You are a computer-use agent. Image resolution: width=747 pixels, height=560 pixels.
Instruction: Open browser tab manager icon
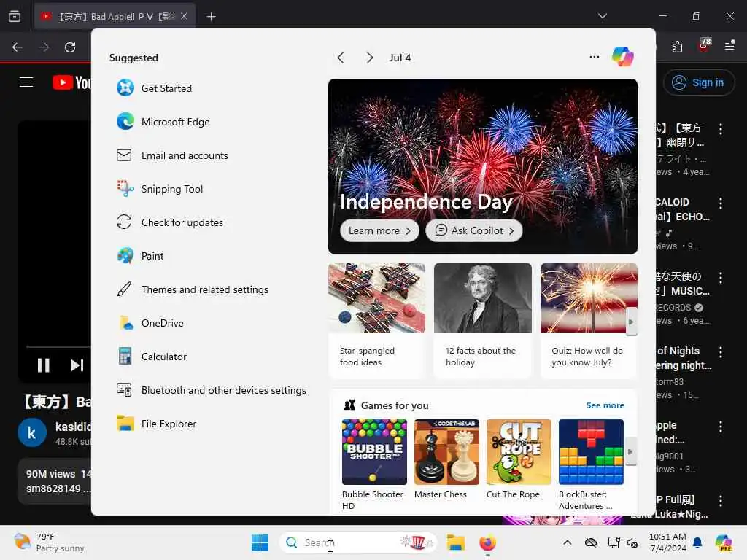click(x=15, y=16)
